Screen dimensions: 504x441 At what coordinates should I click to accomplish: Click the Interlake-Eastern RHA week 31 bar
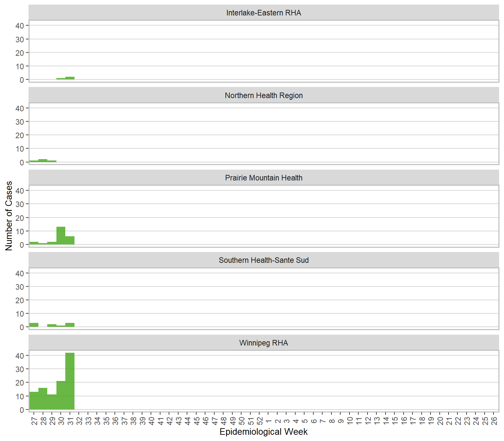point(70,78)
